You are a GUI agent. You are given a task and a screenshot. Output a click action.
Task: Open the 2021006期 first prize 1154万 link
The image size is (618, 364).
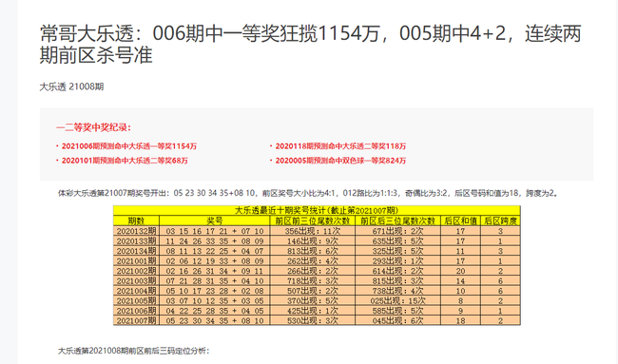pos(129,146)
